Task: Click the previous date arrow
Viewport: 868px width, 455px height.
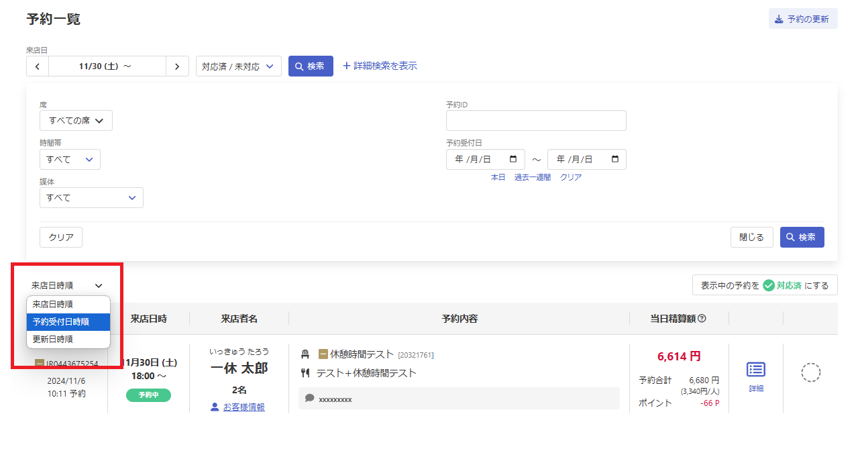Action: pyautogui.click(x=38, y=66)
